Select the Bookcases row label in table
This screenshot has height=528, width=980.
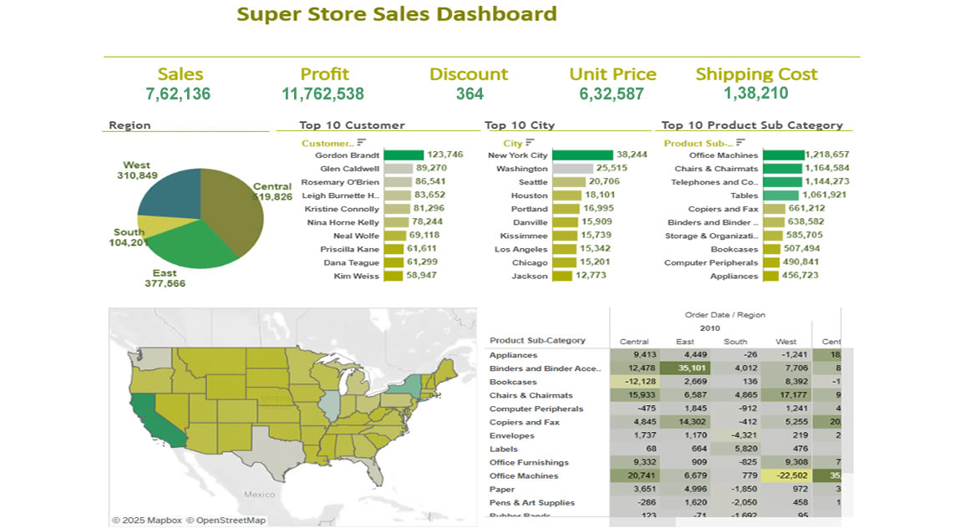coord(513,382)
